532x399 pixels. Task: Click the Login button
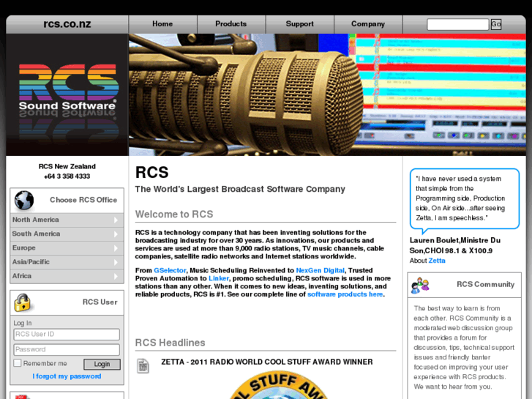pos(102,364)
